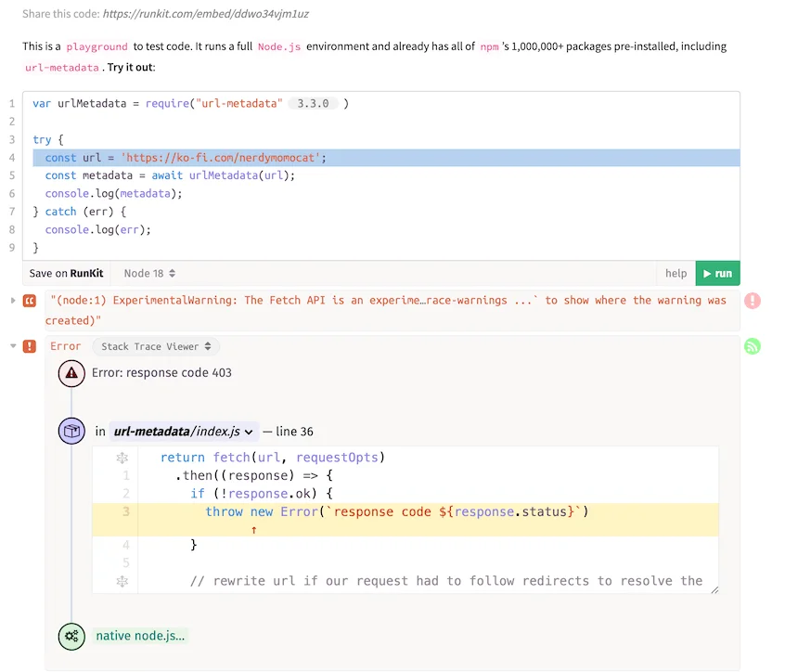Image resolution: width=785 pixels, height=672 pixels.
Task: Click the package cube icon beside url-metadata/index.js
Action: (x=71, y=431)
